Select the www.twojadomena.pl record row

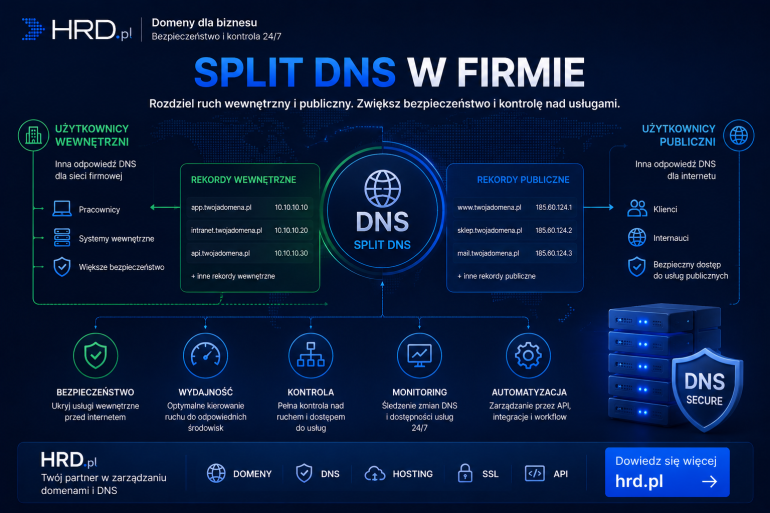point(514,207)
